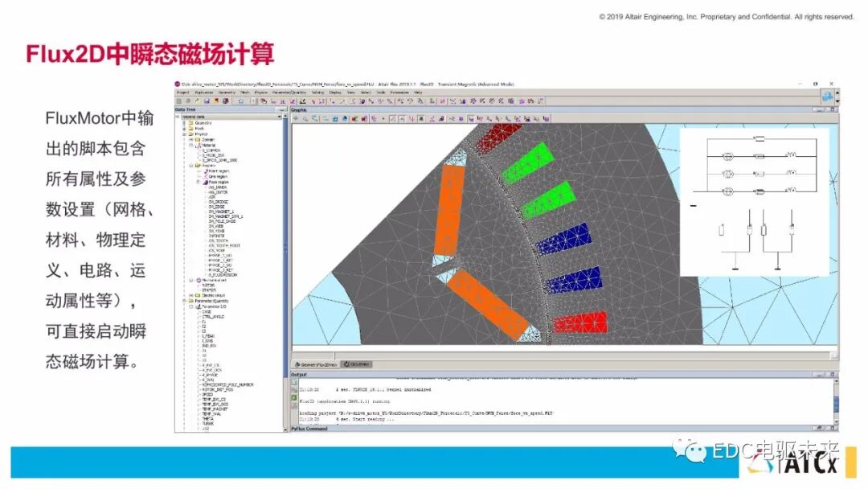Click the upper orange magnet region
The image size is (868, 489).
point(449,211)
